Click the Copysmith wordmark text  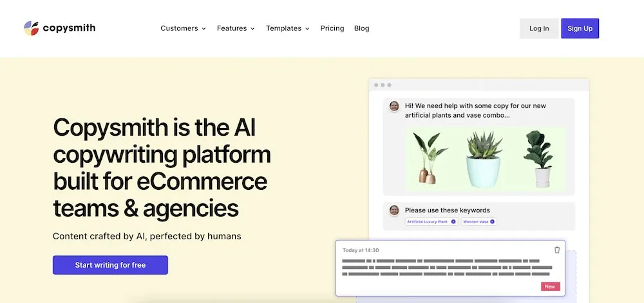(69, 28)
